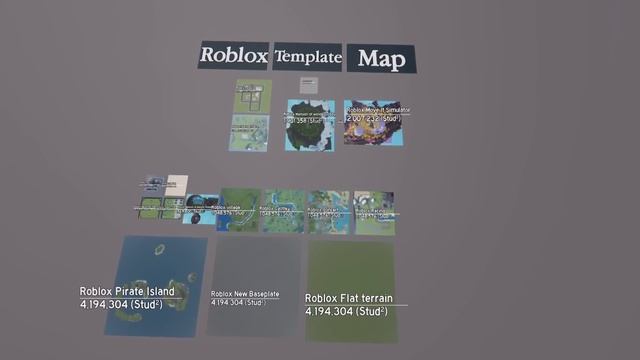The height and width of the screenshot is (360, 640).
Task: Select the Roblox New Baseplate gray tile
Action: pos(254,287)
